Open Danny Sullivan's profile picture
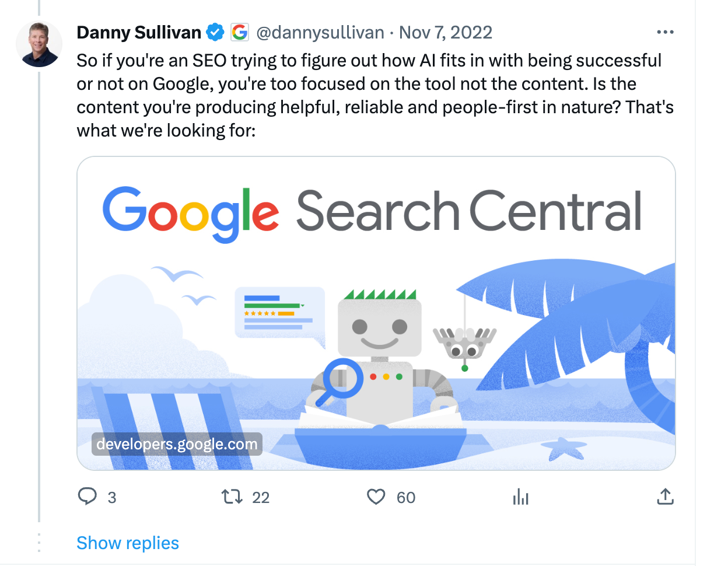Viewport: 728px width, 566px height. [39, 44]
